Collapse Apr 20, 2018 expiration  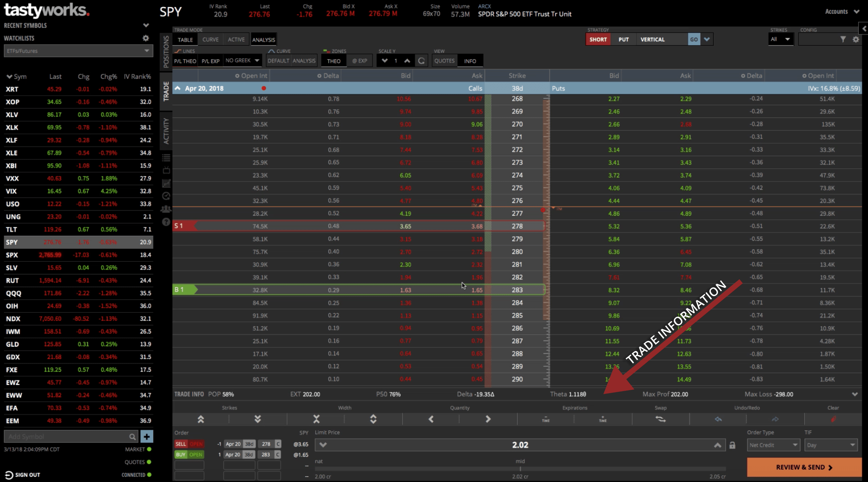point(178,88)
